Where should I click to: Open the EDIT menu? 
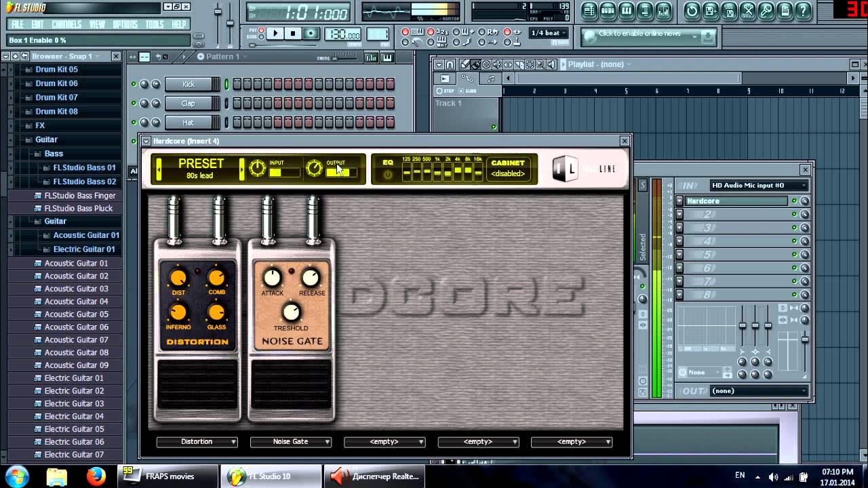pos(38,24)
